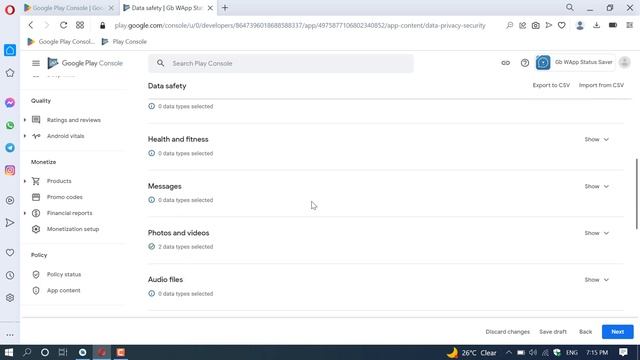
Task: Close the Data safety tab
Action: click(210, 8)
